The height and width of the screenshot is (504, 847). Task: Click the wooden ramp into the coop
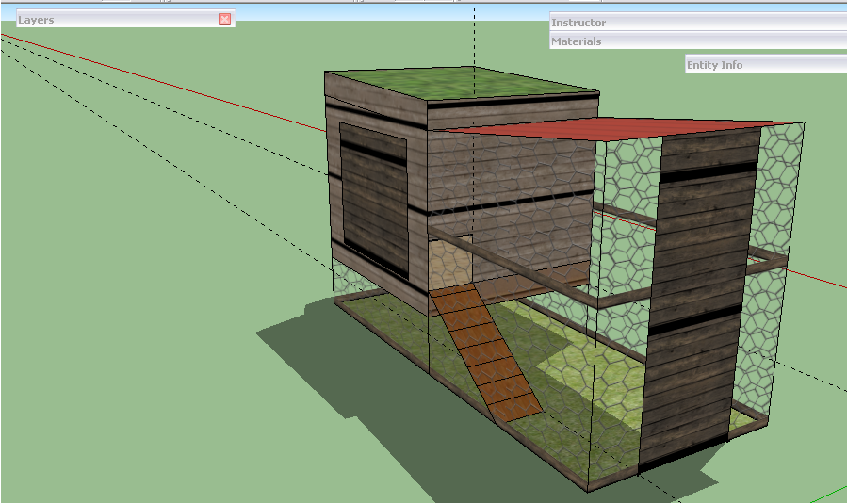(485, 353)
